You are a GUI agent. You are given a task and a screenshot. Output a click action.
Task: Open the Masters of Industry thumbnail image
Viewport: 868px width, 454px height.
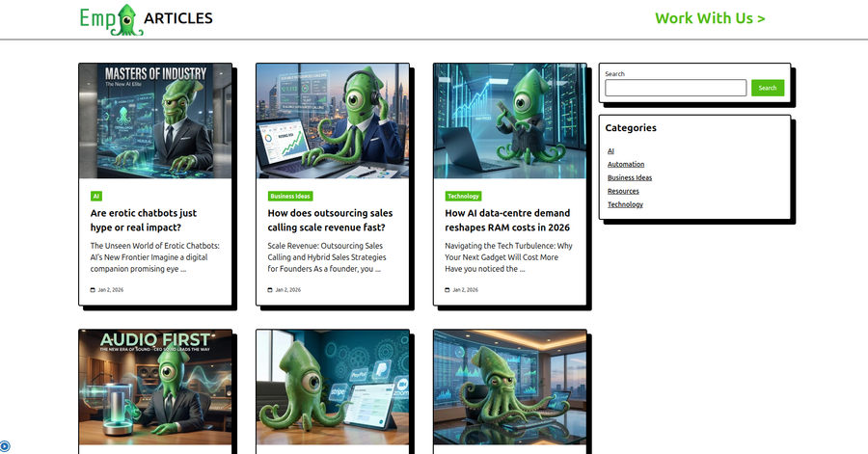click(x=155, y=120)
